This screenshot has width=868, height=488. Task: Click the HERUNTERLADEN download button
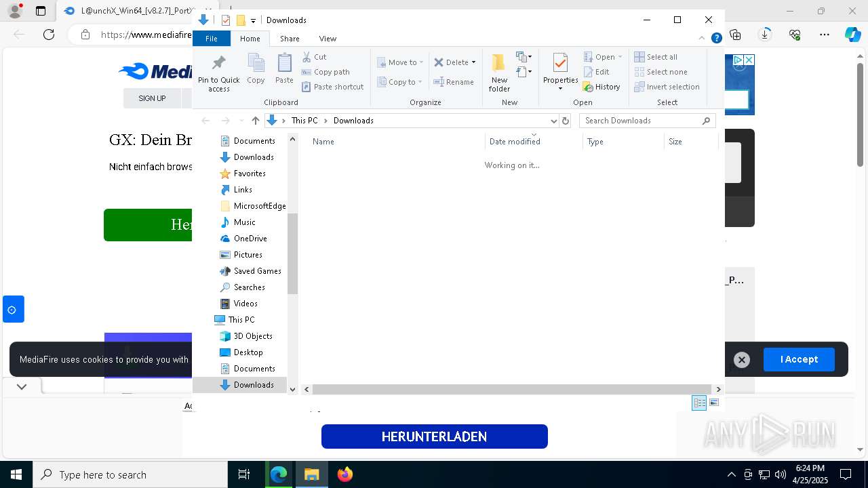[x=434, y=436]
